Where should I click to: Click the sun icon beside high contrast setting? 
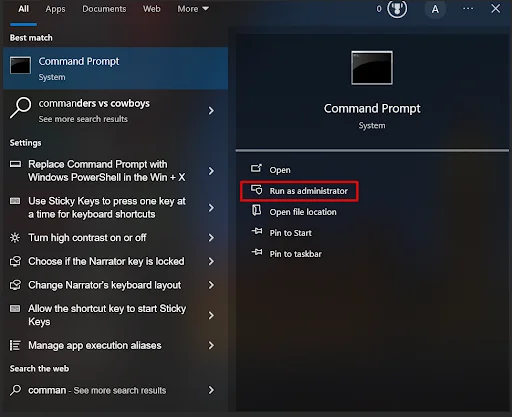coord(15,238)
